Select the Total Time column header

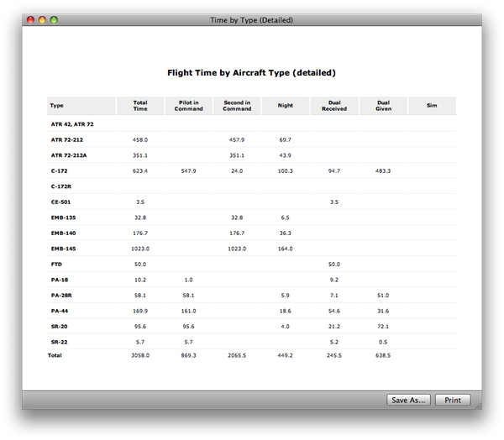(x=140, y=106)
